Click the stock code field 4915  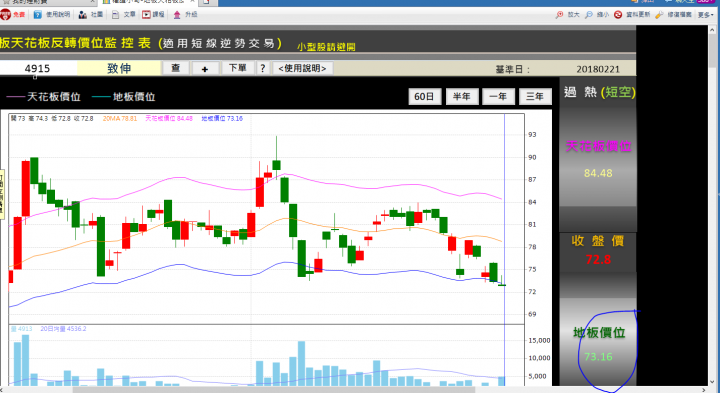[x=38, y=68]
